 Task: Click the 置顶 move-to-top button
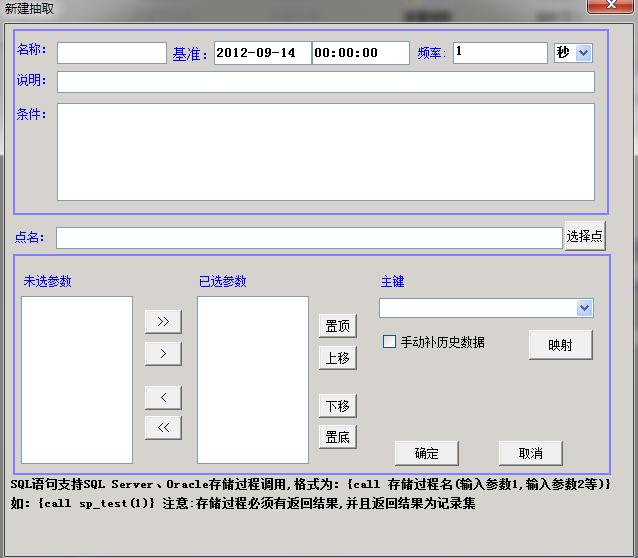click(x=338, y=326)
